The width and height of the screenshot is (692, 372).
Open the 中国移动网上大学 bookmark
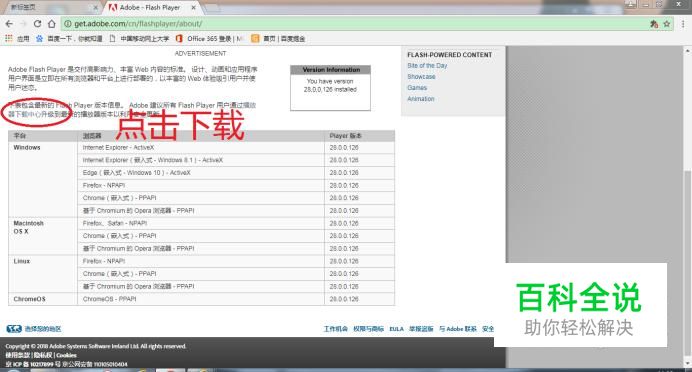tap(139, 38)
